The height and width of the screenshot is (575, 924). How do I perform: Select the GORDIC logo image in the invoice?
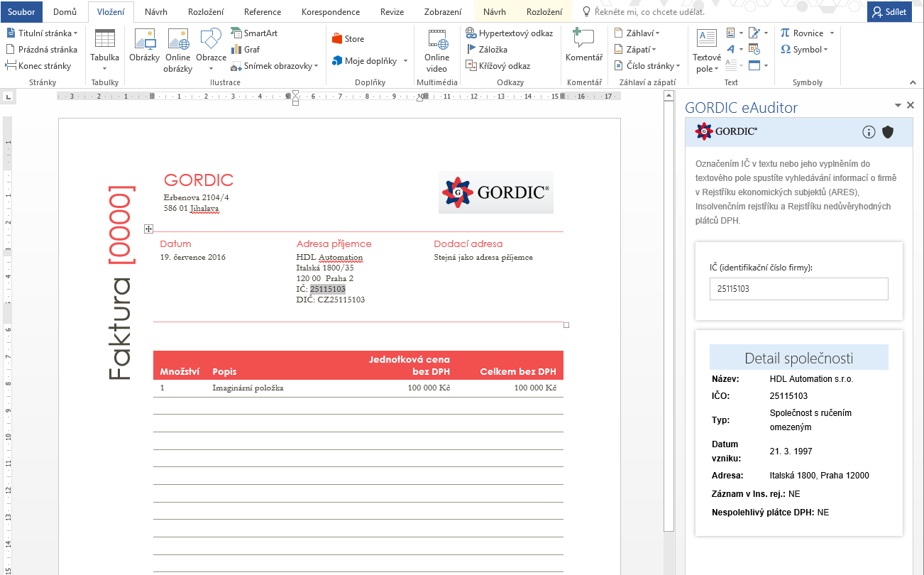pos(495,192)
